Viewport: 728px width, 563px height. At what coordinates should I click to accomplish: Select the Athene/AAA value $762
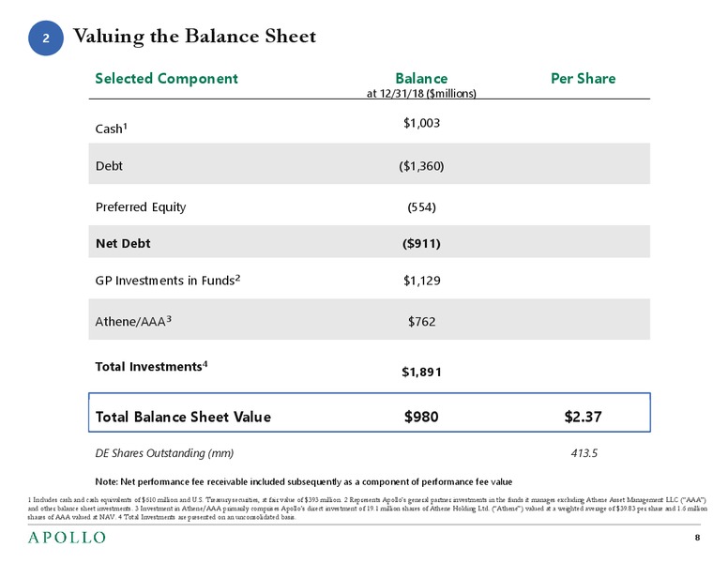point(421,322)
